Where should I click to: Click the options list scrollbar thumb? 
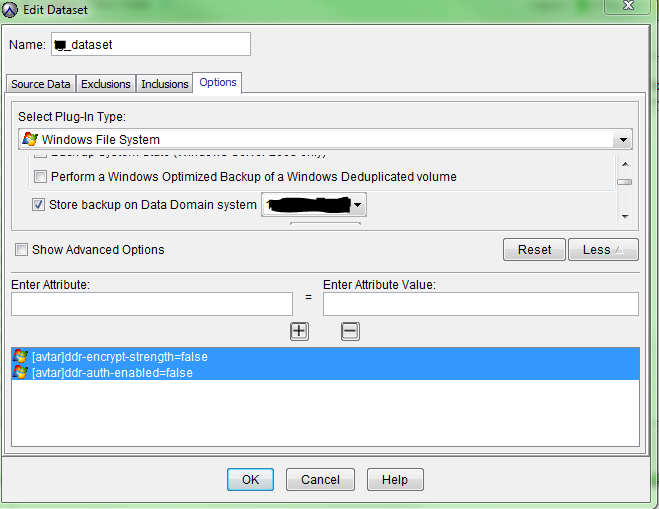click(x=625, y=182)
